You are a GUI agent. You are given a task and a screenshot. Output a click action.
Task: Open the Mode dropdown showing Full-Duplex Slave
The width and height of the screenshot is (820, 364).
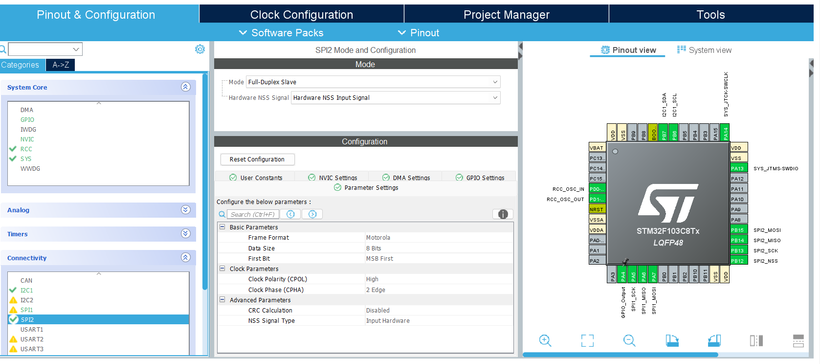pyautogui.click(x=373, y=82)
